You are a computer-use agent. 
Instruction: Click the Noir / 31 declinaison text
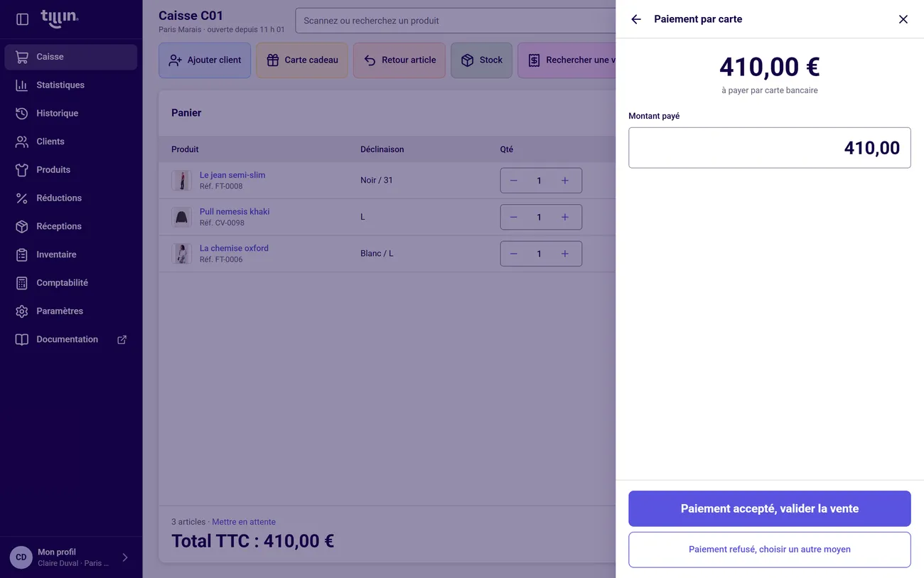tap(377, 181)
